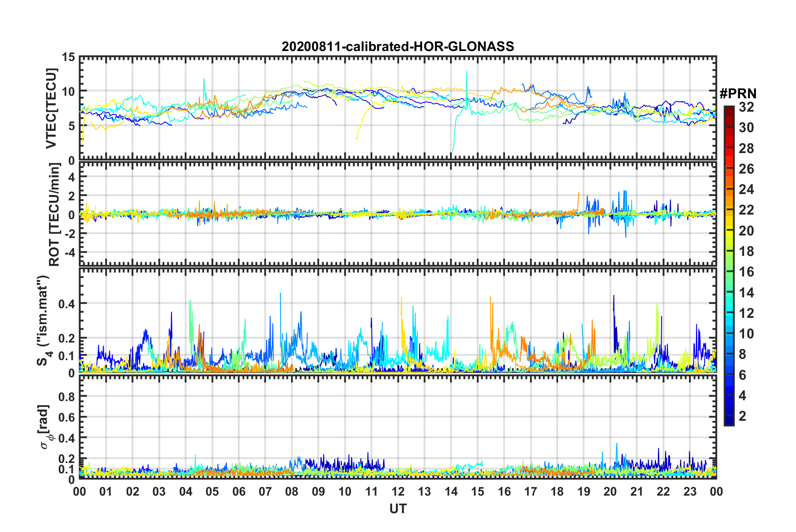Click the ROT [TECU/min] axis label
The image size is (796, 532).
point(54,215)
